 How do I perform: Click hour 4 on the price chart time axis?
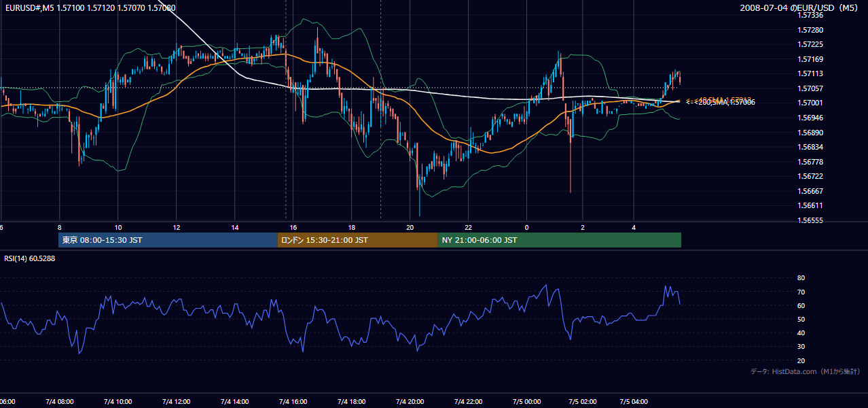pos(634,227)
